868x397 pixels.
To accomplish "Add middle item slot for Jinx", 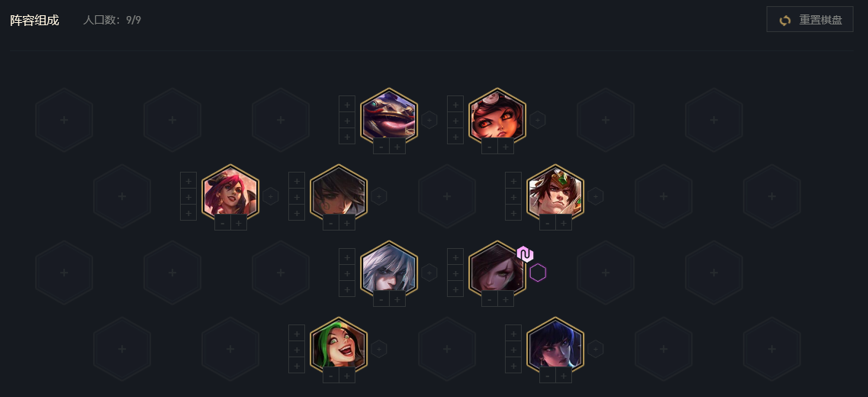I will pyautogui.click(x=297, y=350).
